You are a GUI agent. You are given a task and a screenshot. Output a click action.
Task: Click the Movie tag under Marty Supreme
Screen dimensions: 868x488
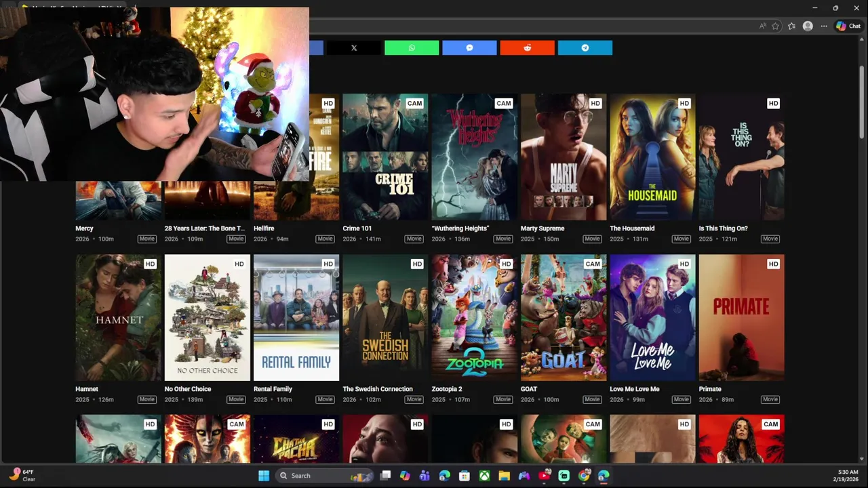pos(592,239)
